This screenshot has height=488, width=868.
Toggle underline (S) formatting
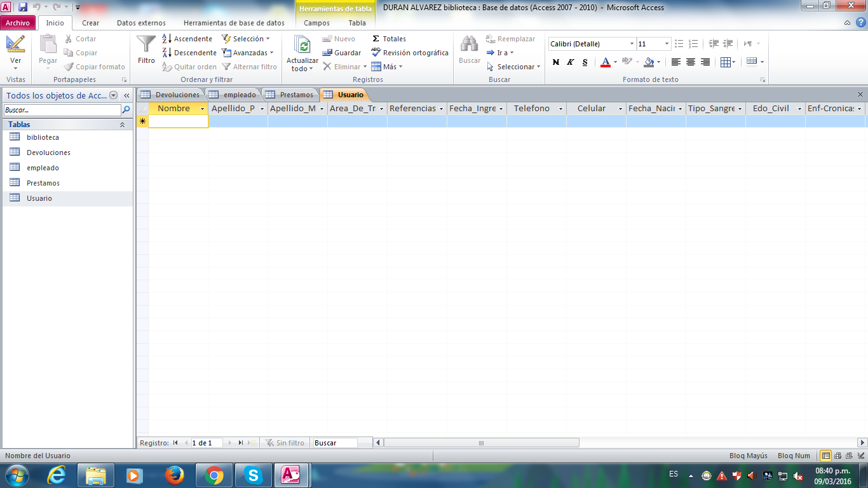(585, 62)
